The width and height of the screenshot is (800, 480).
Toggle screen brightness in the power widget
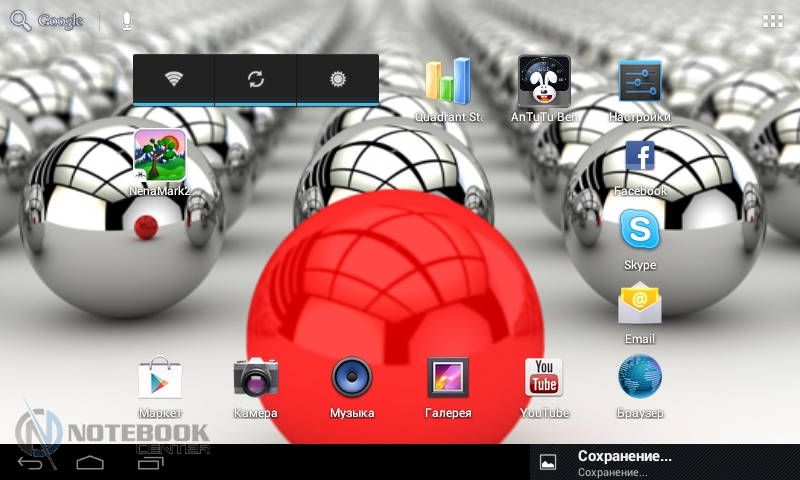(338, 79)
